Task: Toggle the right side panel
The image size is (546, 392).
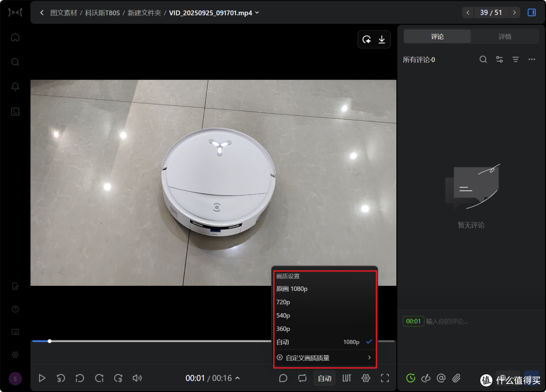Action: pos(531,13)
